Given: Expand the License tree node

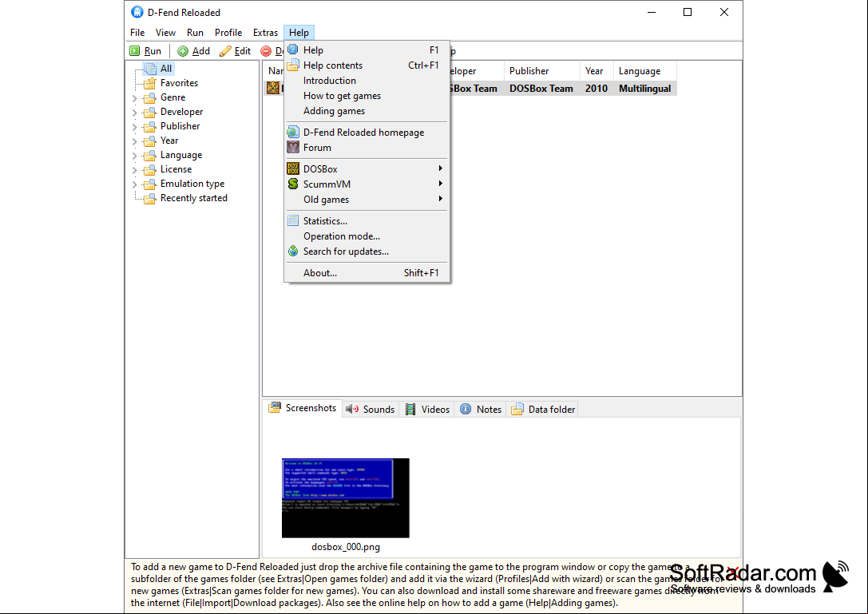Looking at the screenshot, I should point(134,170).
